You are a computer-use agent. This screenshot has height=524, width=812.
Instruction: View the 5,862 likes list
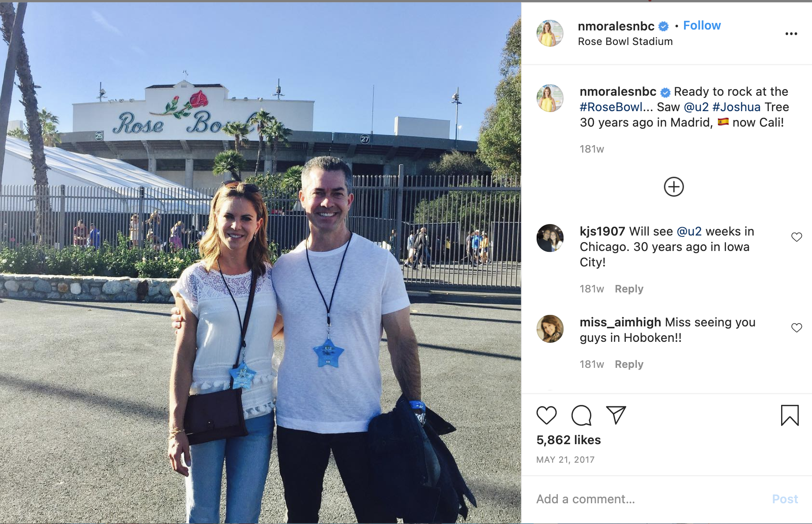click(x=568, y=440)
